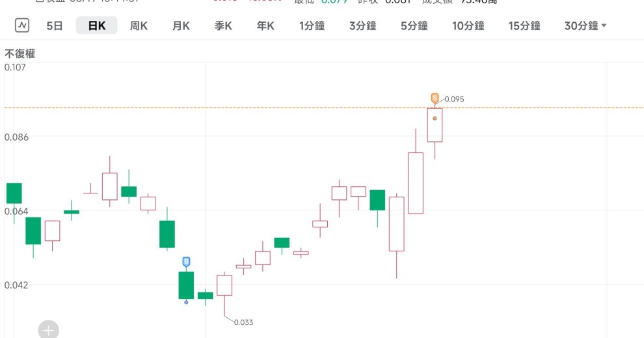Click the orange dot inside top candle
The height and width of the screenshot is (338, 644).
(x=435, y=119)
